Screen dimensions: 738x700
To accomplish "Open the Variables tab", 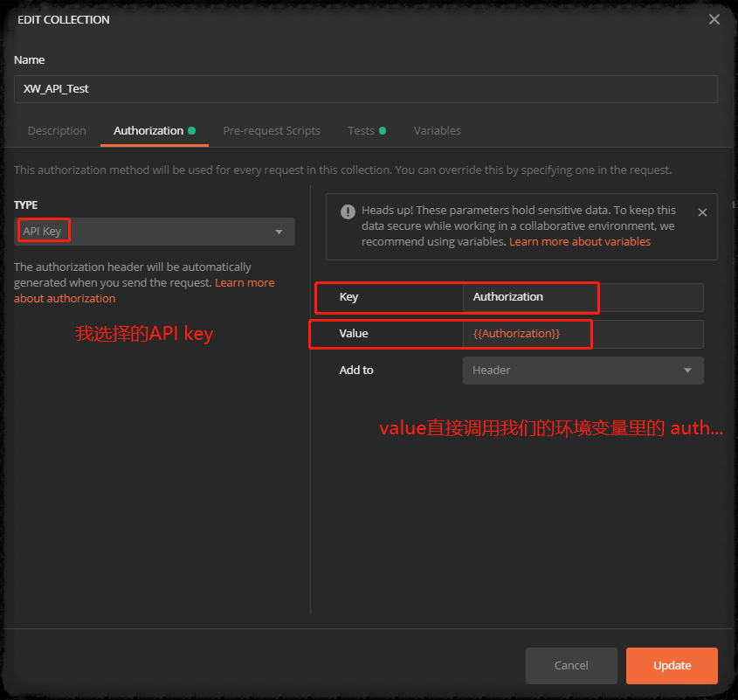I will 437,129.
